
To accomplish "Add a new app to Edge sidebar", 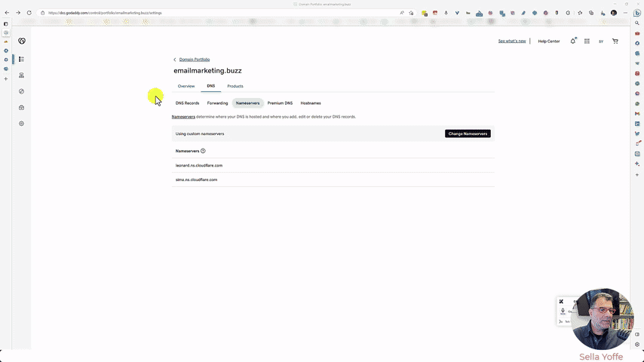I will pos(637,175).
